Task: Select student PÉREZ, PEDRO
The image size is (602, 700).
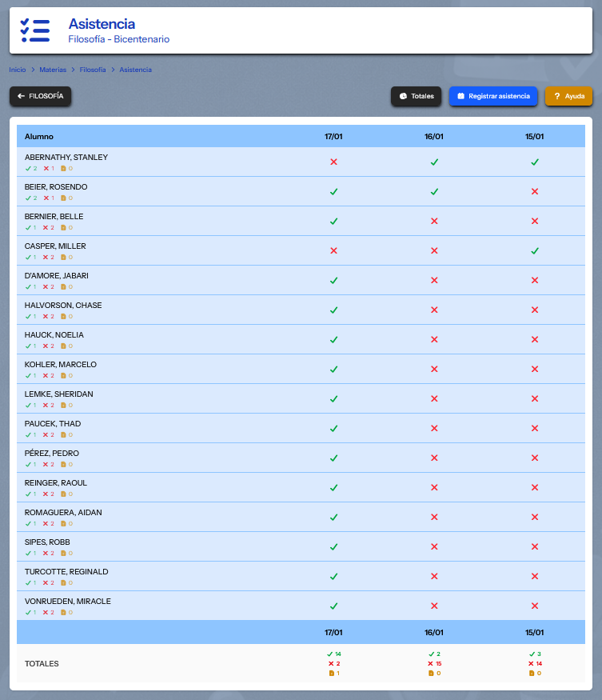Action: (52, 453)
